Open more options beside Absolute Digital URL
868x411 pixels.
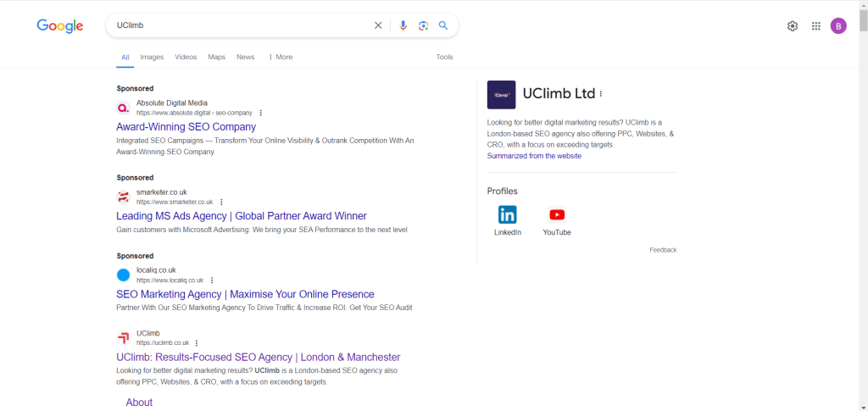pos(261,113)
